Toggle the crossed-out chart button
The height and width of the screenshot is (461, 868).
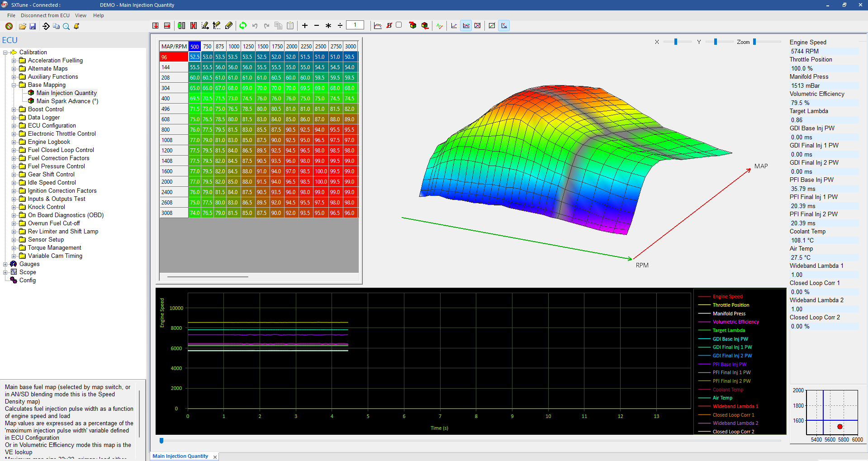(477, 26)
